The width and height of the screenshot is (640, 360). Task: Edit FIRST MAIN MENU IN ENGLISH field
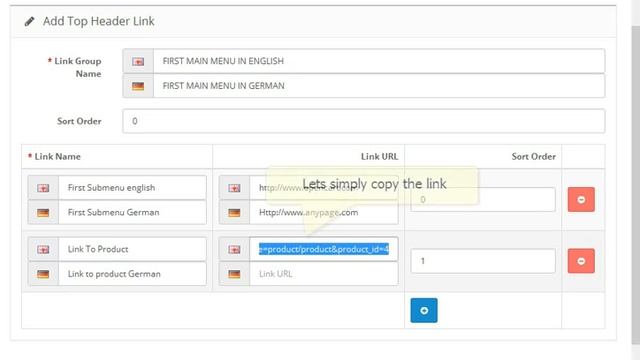tap(379, 61)
